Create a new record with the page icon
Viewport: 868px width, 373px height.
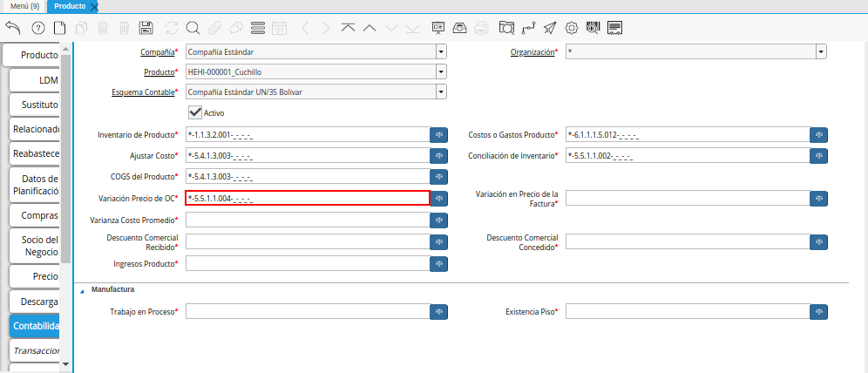point(59,28)
